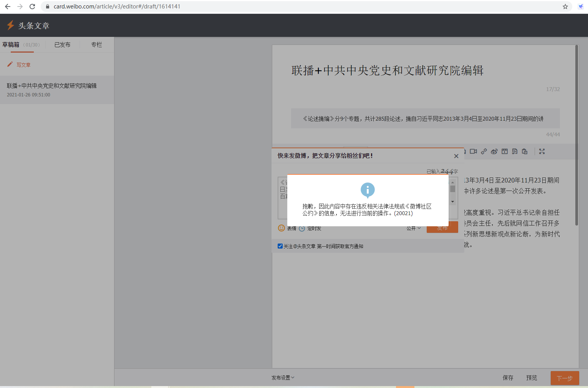Close the share-to-Weibo dialog

click(x=456, y=156)
